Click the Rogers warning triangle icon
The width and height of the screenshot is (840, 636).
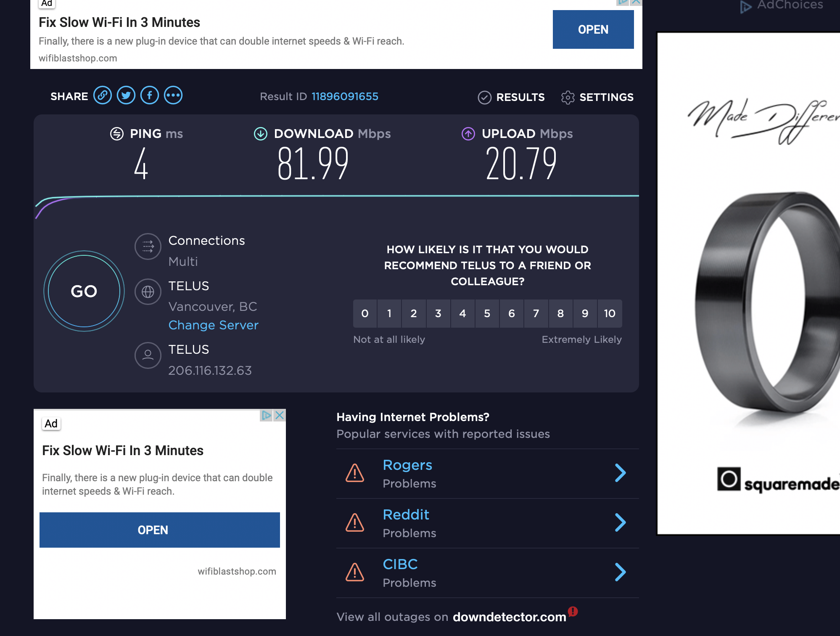(355, 473)
